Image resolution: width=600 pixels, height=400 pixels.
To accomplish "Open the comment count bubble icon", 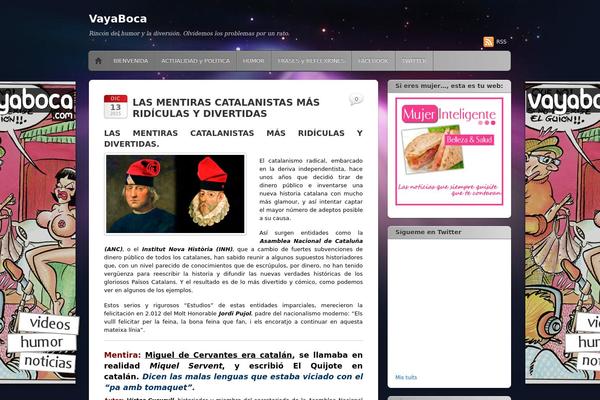I will point(356,100).
